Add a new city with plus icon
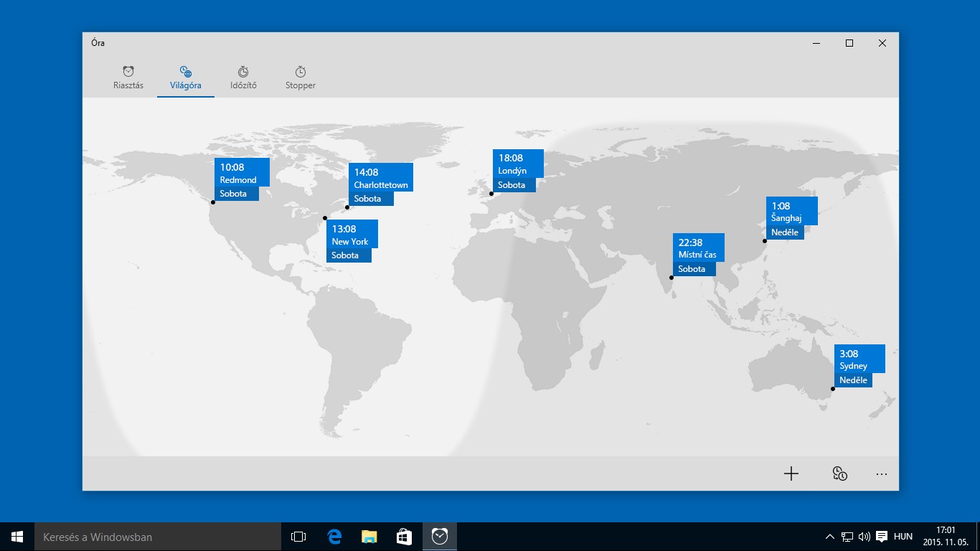 coord(791,474)
